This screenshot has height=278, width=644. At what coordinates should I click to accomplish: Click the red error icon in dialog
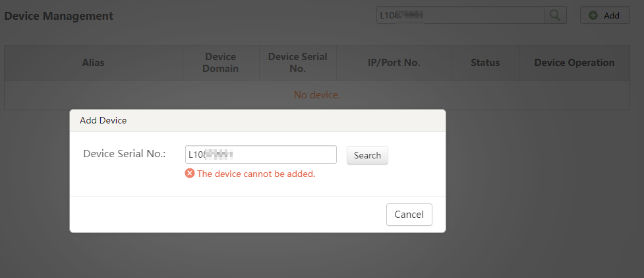point(190,174)
